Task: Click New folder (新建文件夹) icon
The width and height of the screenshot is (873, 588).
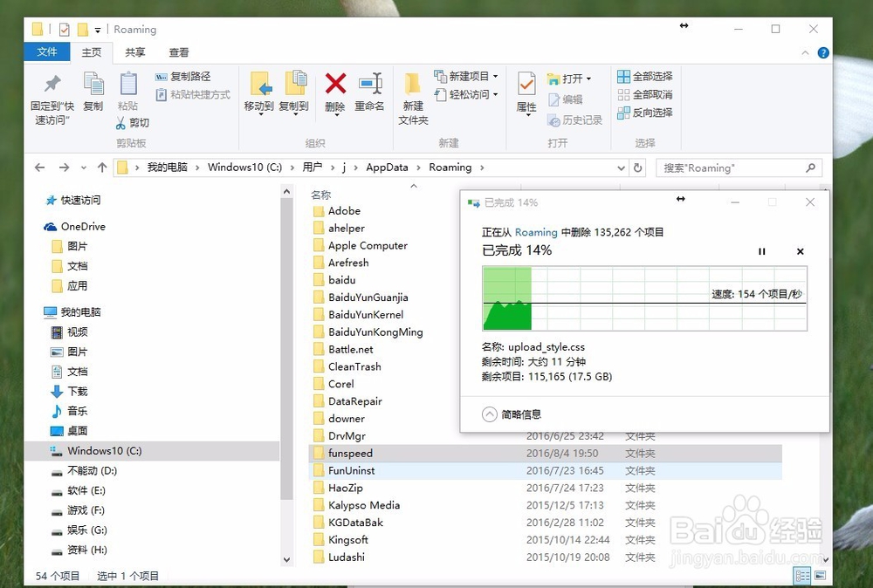Action: [413, 84]
